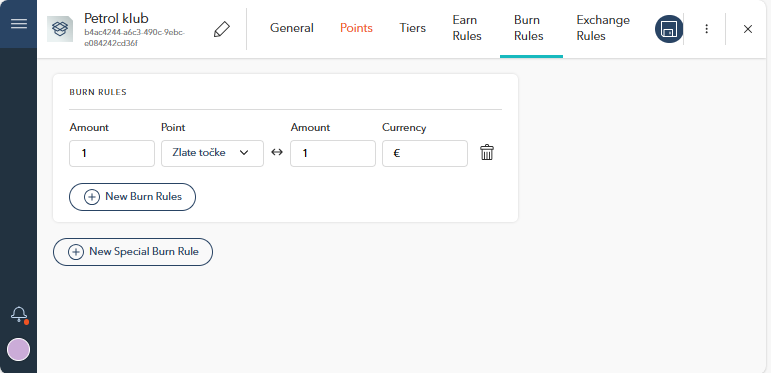Viewport: 771px width, 373px height.
Task: Click the Currency euro input field
Action: pyautogui.click(x=425, y=153)
